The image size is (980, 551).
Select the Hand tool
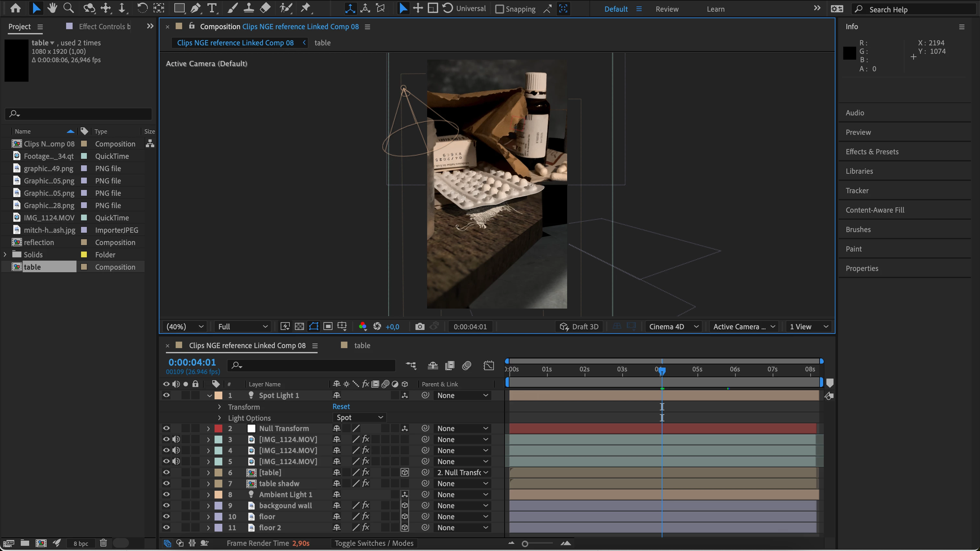[52, 8]
